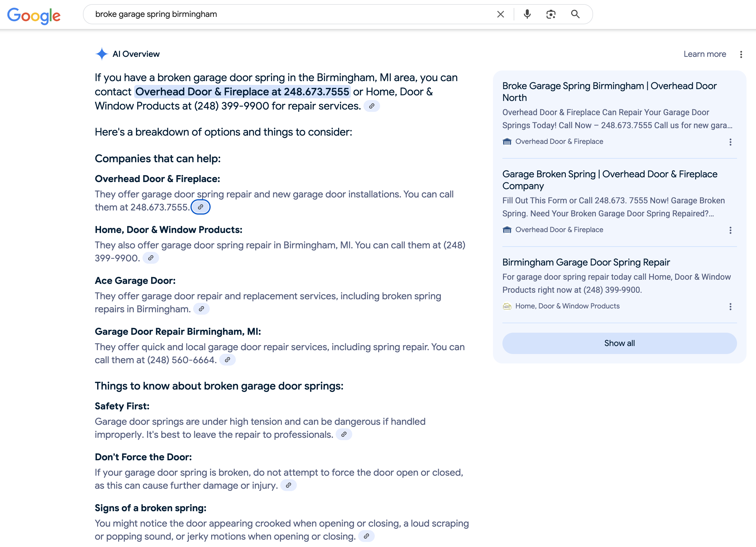Clear the search box text
This screenshot has width=756, height=547.
[x=500, y=14]
